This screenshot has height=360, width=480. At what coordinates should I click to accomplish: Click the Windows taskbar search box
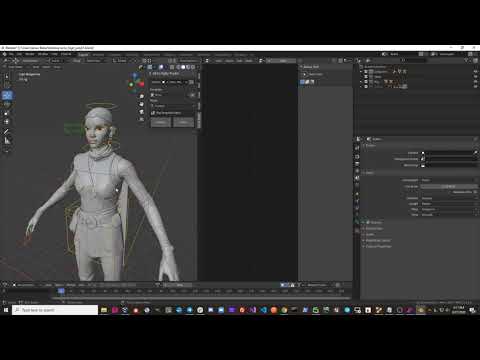pos(55,310)
